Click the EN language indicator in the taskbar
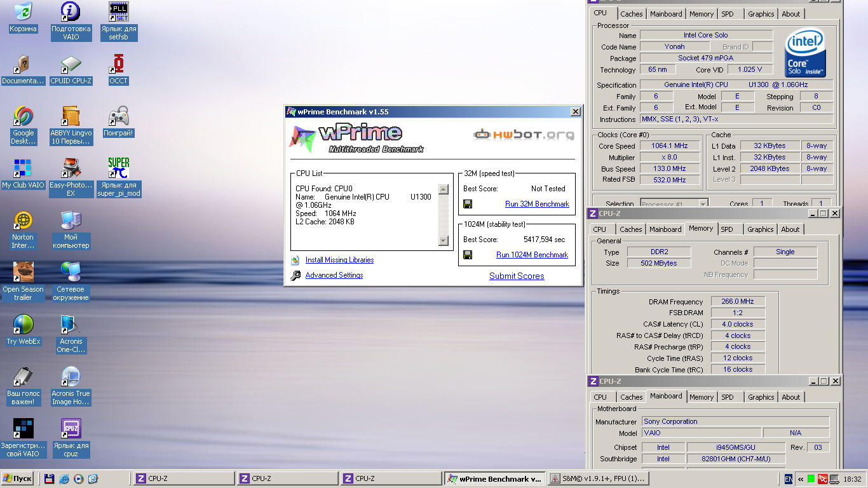868x488 pixels. pos(789,479)
